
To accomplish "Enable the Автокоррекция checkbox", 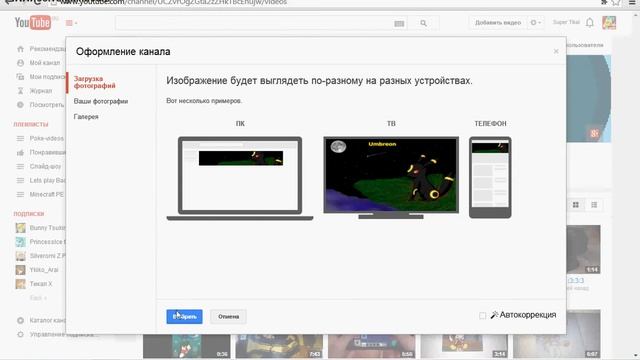I will [482, 315].
